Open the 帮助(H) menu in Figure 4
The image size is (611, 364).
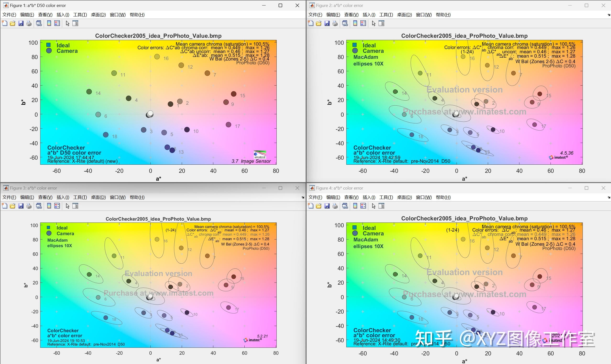(443, 197)
